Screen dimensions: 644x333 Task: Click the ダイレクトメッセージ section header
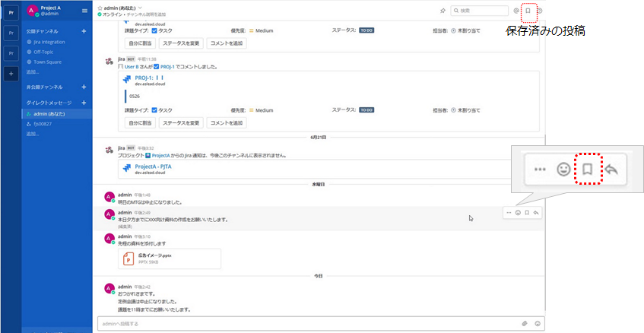49,103
